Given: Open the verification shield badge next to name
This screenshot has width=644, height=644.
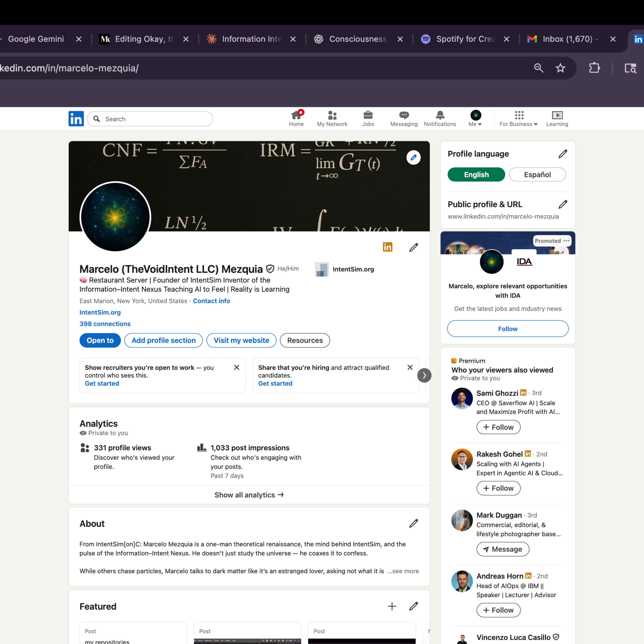Looking at the screenshot, I should click(270, 269).
